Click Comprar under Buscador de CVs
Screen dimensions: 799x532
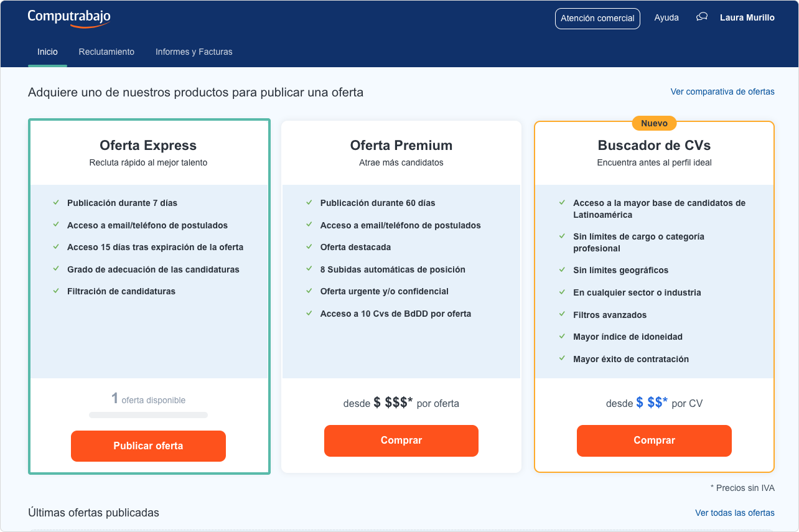click(654, 441)
